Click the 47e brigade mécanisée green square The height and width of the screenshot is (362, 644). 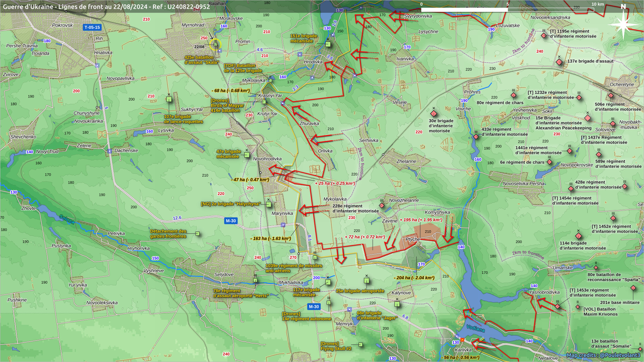[247, 155]
